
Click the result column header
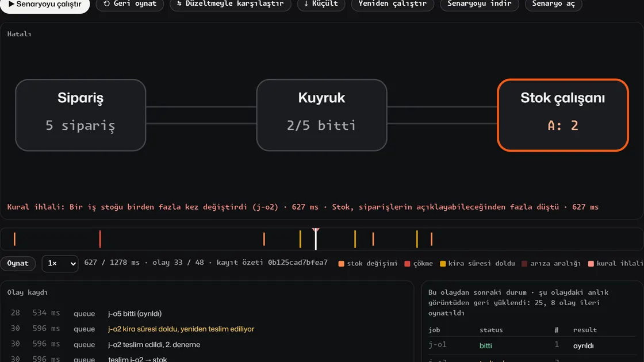point(585,330)
